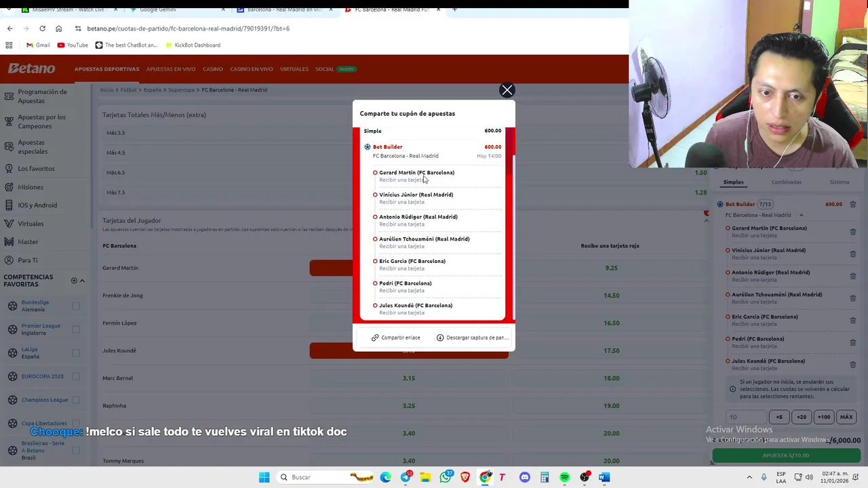Remove Vinícius Júnior selection from betslip
This screenshot has width=868, height=488.
point(852,254)
